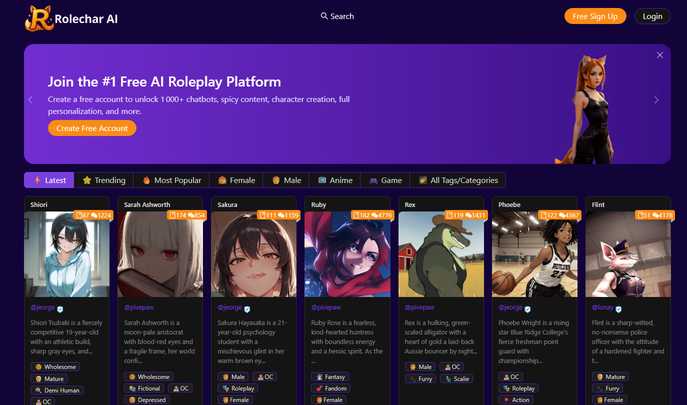The image size is (687, 405).
Task: Click the Rolechar AI fox logo
Action: 39,18
